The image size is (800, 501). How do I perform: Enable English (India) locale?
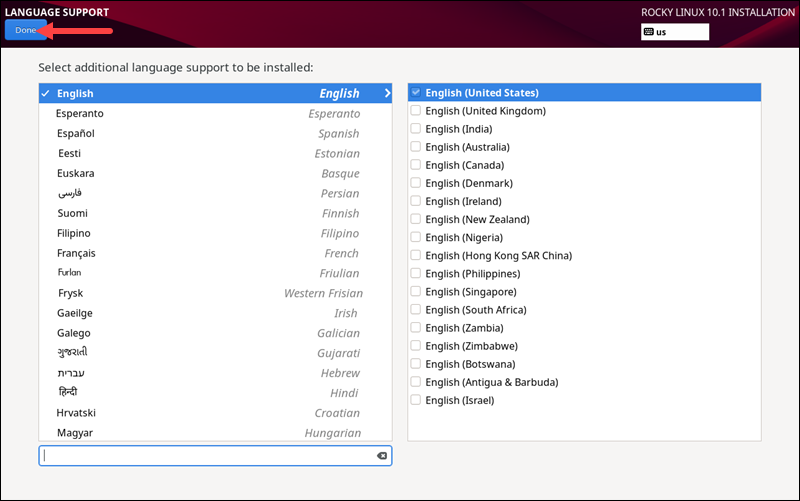click(416, 129)
